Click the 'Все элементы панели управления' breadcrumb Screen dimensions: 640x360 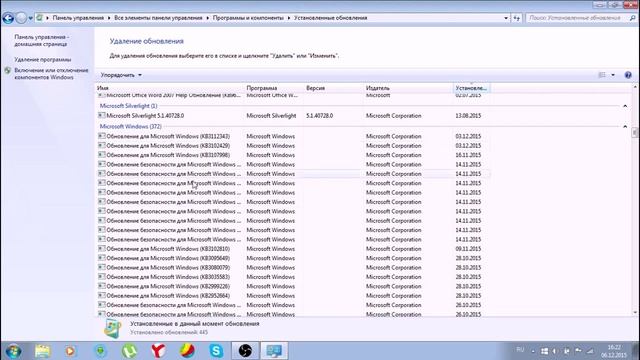click(x=158, y=18)
